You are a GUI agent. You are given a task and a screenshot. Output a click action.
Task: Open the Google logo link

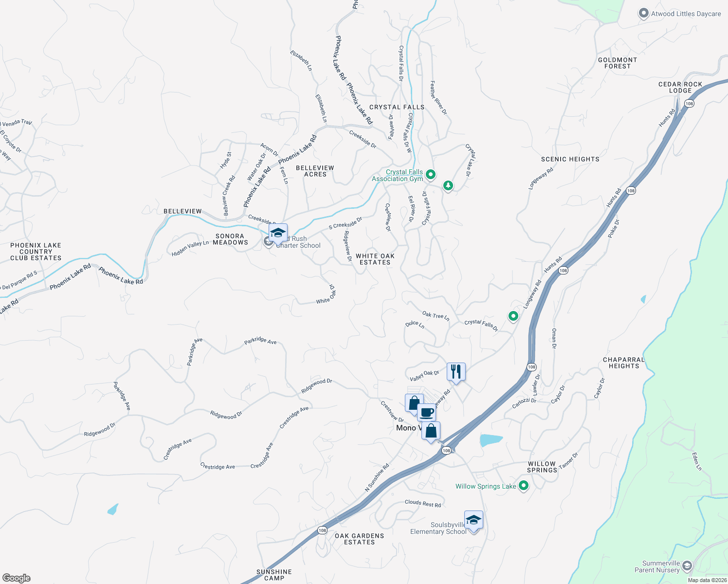tap(17, 578)
